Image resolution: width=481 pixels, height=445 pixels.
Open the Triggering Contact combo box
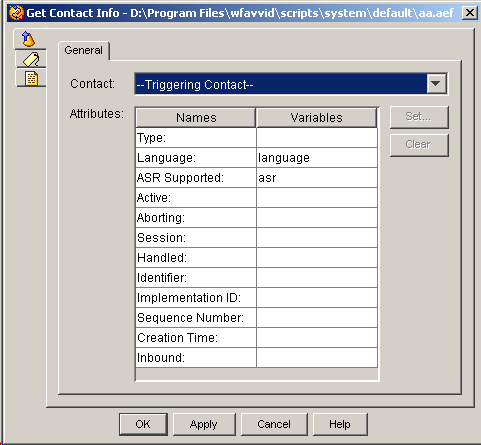coord(291,84)
